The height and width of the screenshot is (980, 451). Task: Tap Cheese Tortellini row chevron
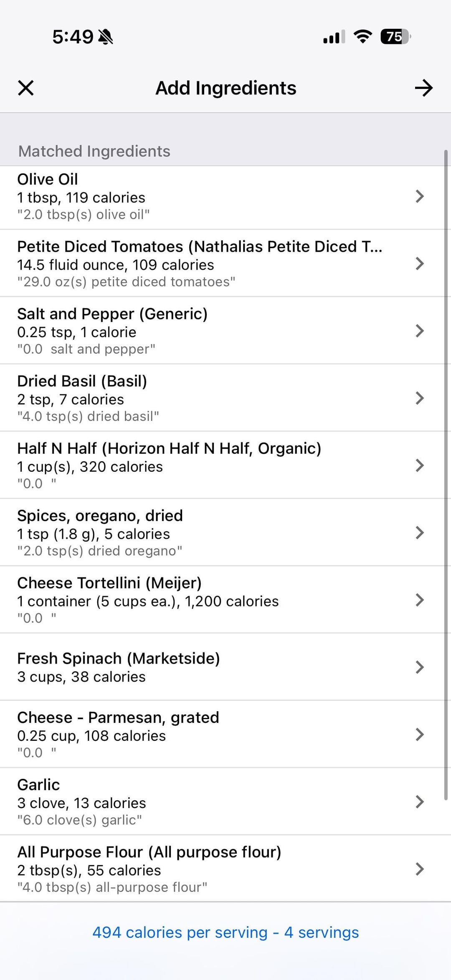tap(420, 600)
